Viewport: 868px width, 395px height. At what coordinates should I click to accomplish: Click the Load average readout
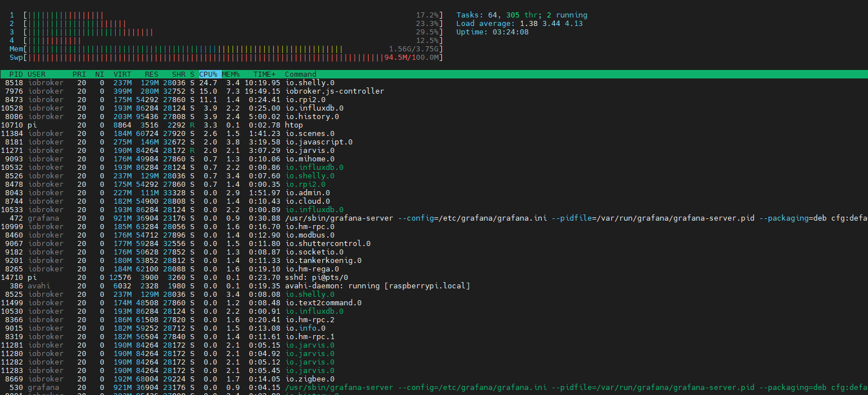(x=519, y=24)
